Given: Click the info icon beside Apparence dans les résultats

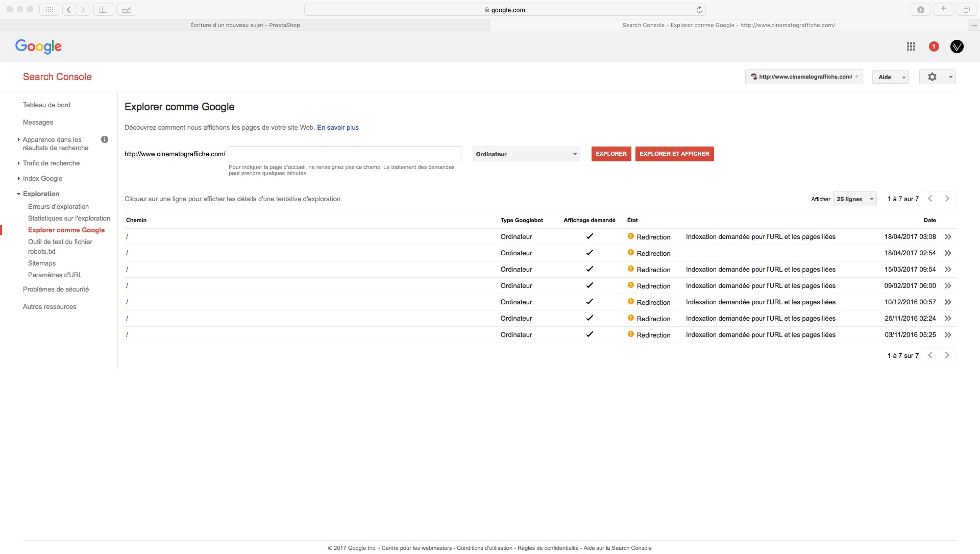Looking at the screenshot, I should tap(105, 139).
